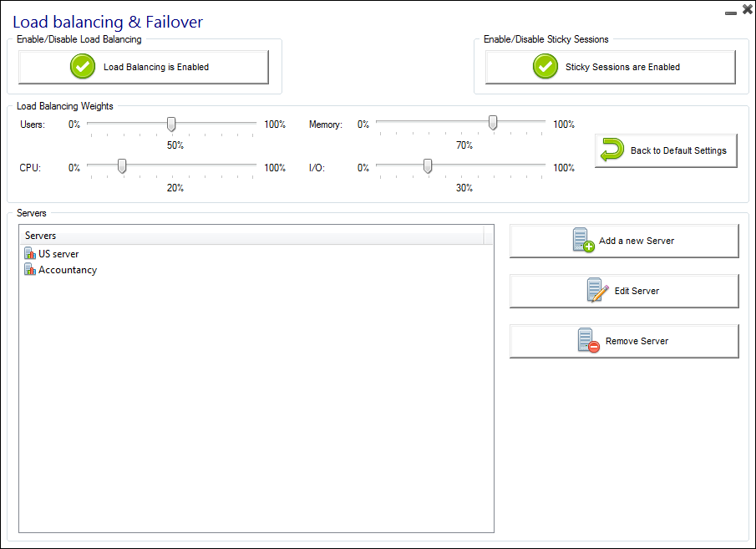Disable Sticky Sessions

[609, 68]
